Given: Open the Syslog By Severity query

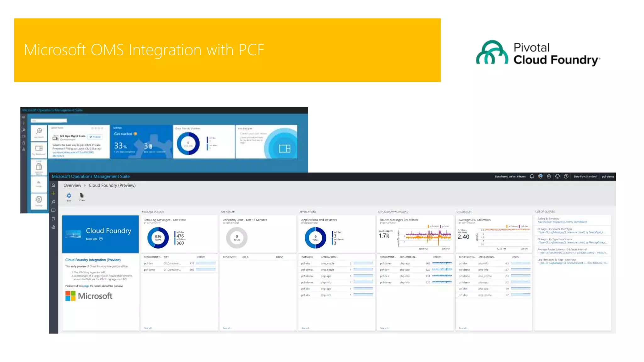Looking at the screenshot, I should click(548, 219).
